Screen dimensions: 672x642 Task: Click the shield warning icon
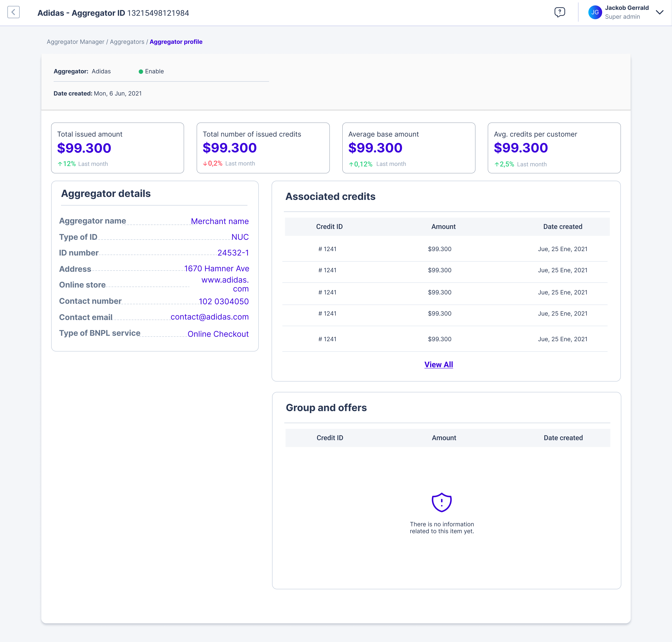[x=442, y=502]
